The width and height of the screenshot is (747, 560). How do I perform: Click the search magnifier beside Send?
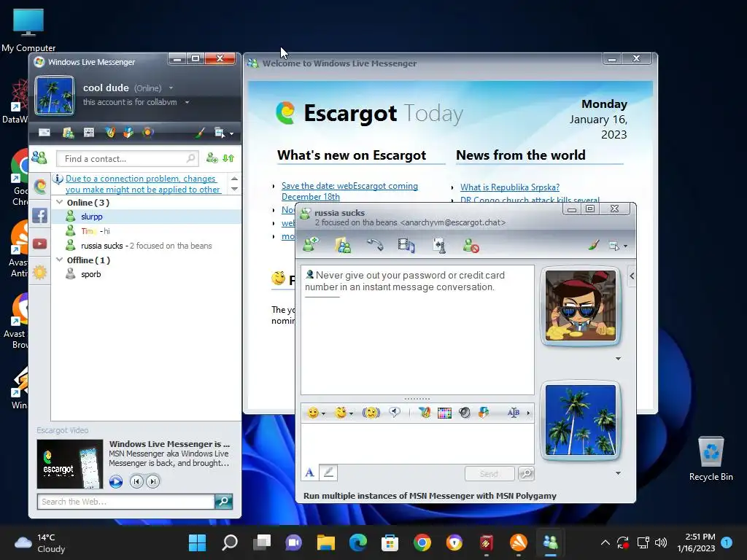526,473
